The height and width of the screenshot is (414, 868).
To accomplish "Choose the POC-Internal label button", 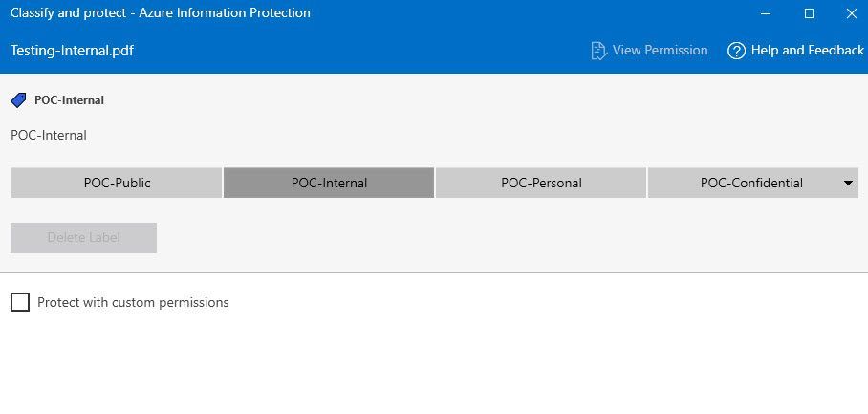I will (x=329, y=184).
